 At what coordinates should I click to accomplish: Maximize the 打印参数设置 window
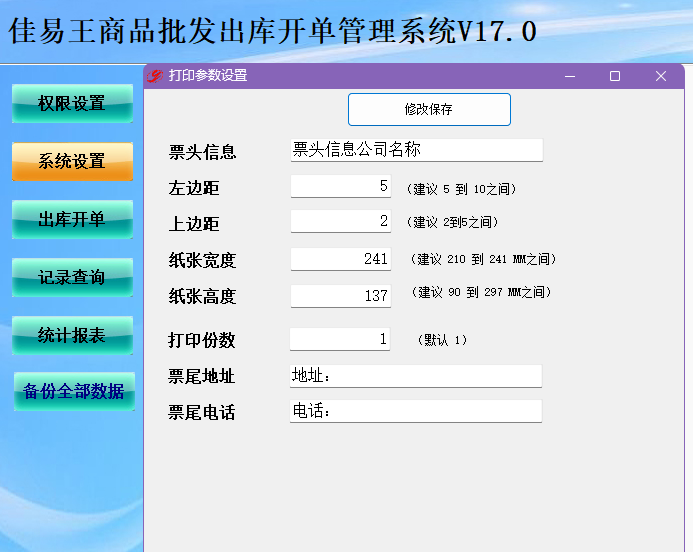615,76
